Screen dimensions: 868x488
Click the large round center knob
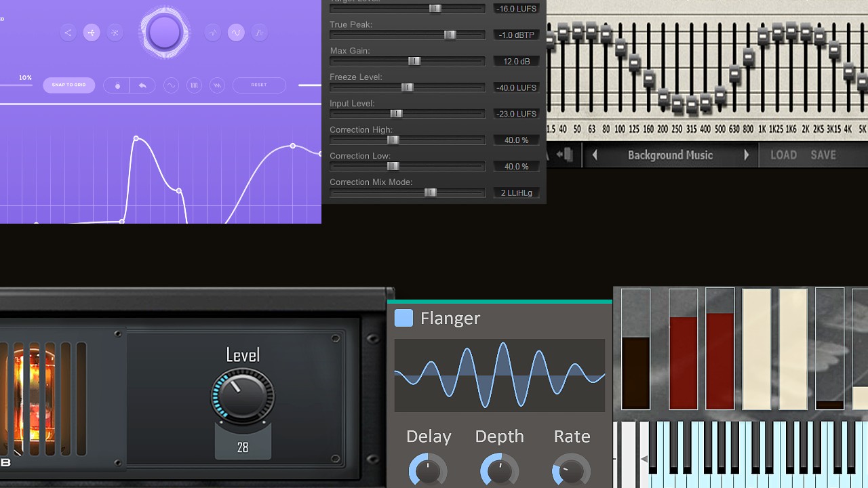point(164,33)
